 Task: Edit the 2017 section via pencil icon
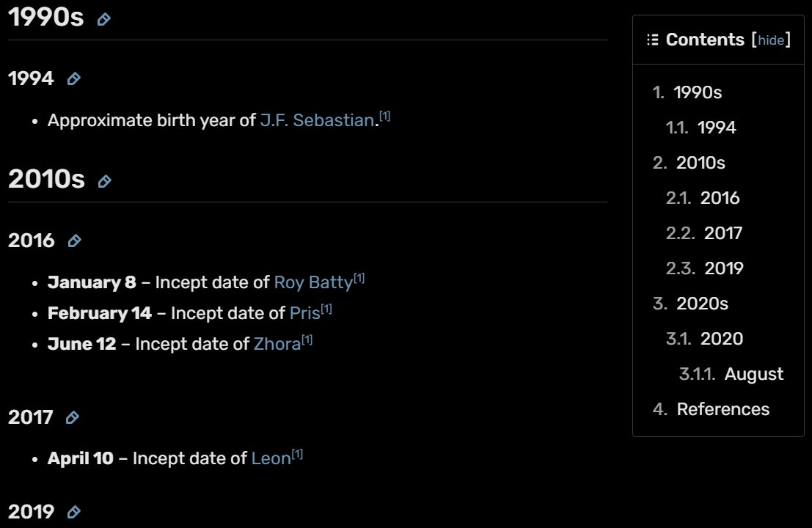click(72, 418)
